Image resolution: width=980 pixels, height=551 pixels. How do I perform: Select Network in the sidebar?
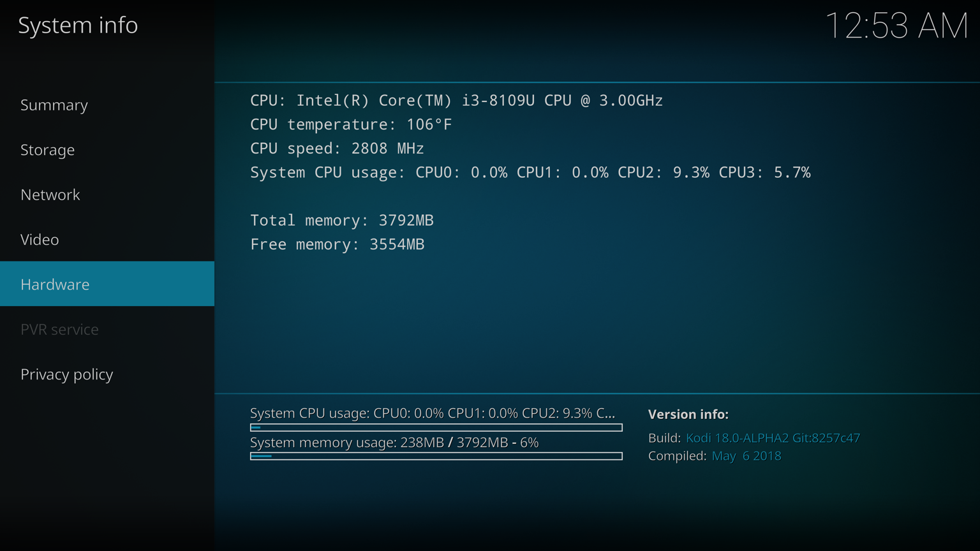tap(50, 195)
